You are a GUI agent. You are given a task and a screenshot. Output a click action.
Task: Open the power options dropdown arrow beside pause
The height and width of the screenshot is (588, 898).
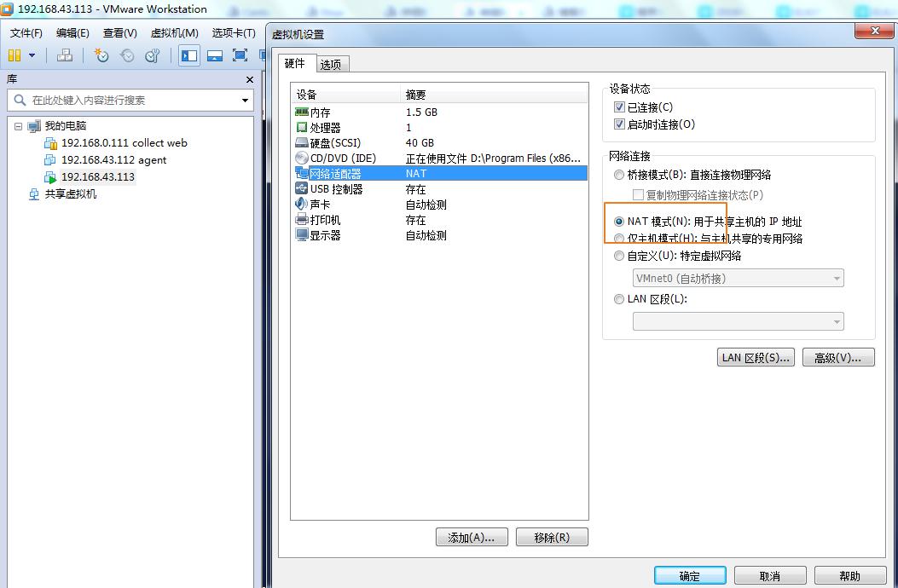click(32, 55)
